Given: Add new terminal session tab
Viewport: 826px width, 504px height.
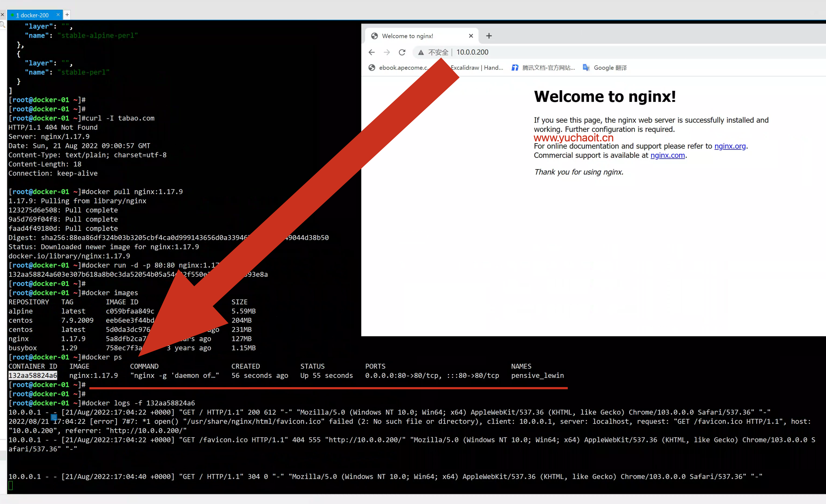Looking at the screenshot, I should pos(67,15).
